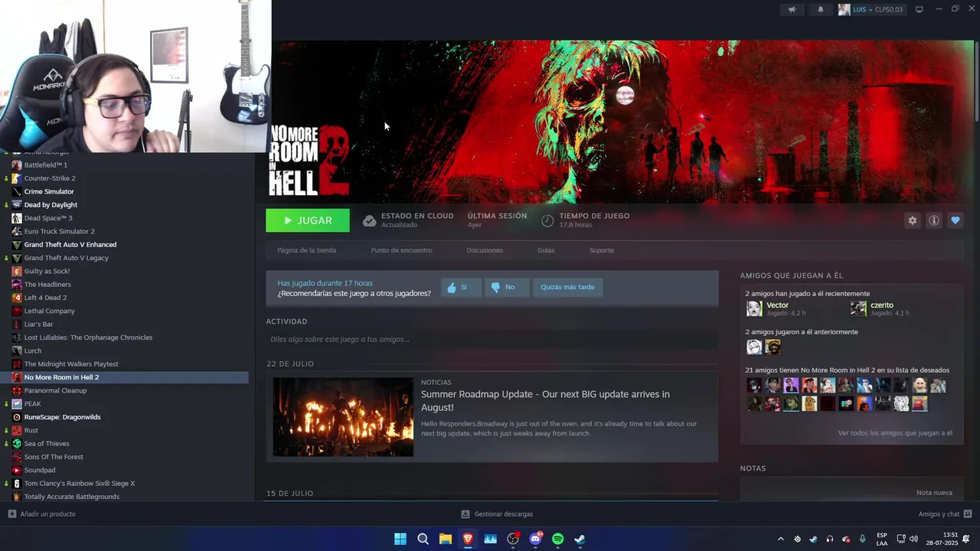Open Windows taskbar search
The width and height of the screenshot is (980, 551).
point(423,539)
